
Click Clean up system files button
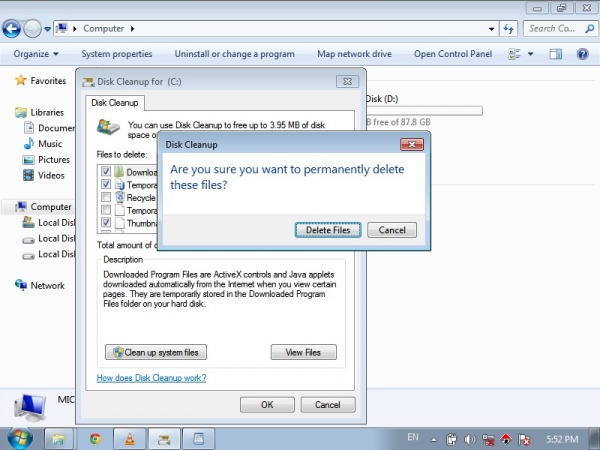click(x=156, y=352)
